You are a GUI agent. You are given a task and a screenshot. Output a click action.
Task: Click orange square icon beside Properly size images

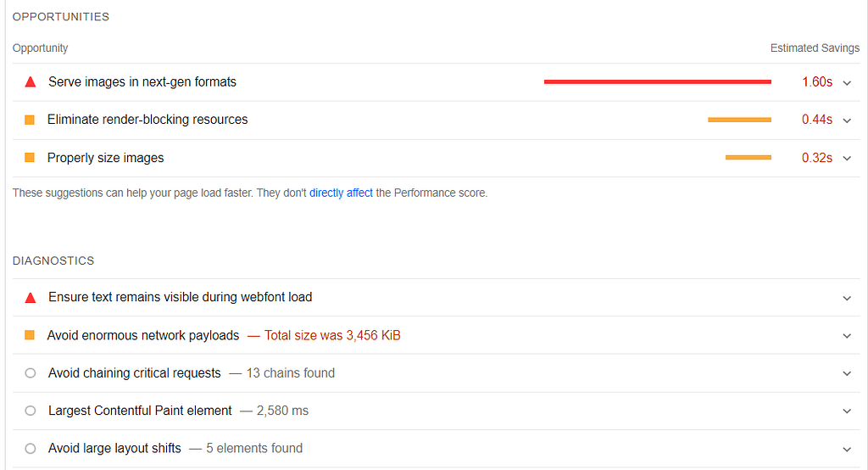pos(30,158)
